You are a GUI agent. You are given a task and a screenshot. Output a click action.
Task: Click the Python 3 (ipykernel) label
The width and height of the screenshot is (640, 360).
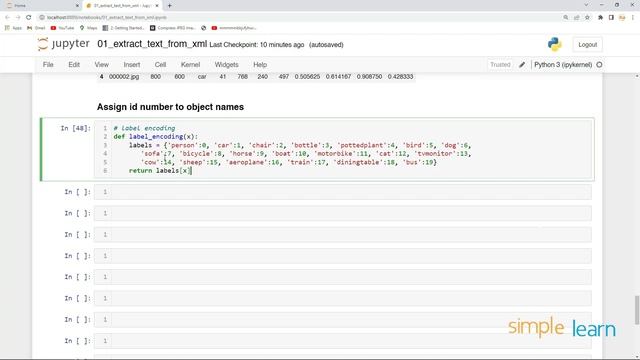coord(563,64)
